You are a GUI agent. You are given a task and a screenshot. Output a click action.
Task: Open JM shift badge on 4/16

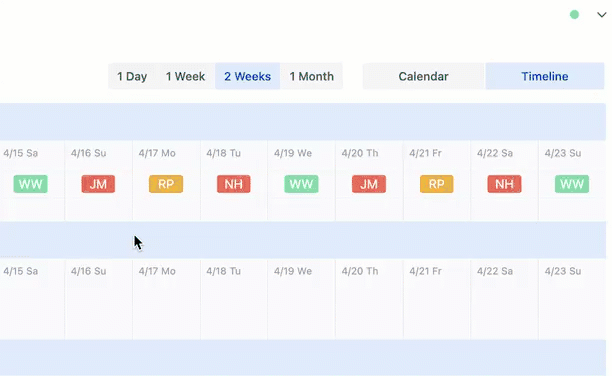coord(98,184)
